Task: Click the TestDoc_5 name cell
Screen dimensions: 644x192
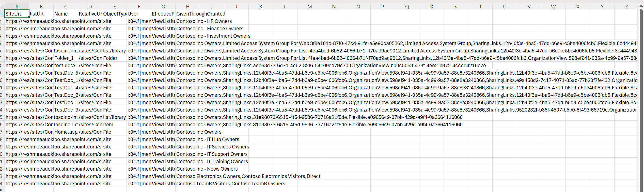Action: click(66, 73)
